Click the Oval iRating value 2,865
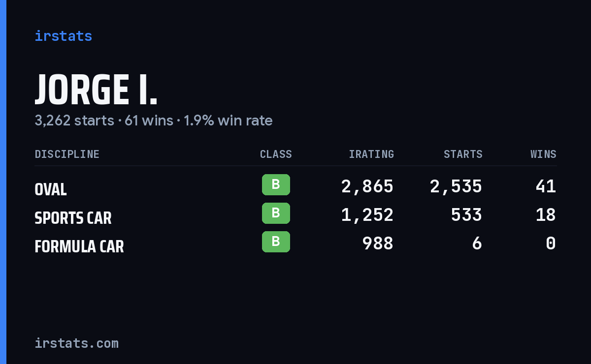The width and height of the screenshot is (591, 364). (x=367, y=186)
